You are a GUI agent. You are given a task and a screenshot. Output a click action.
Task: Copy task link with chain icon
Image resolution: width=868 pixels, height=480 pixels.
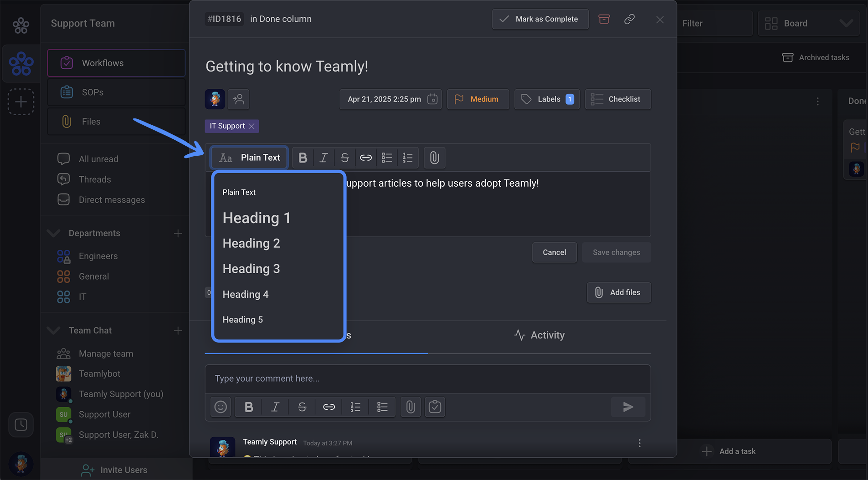coord(629,19)
